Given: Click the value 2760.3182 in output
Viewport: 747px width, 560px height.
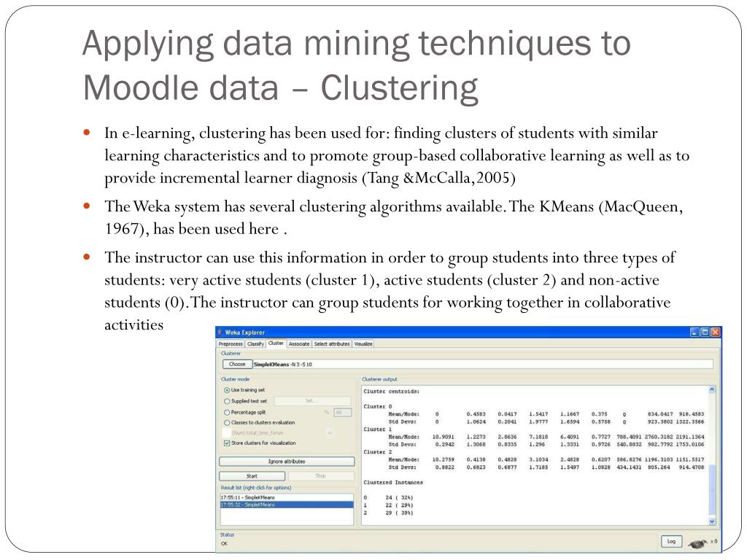Looking at the screenshot, I should pyautogui.click(x=659, y=437).
